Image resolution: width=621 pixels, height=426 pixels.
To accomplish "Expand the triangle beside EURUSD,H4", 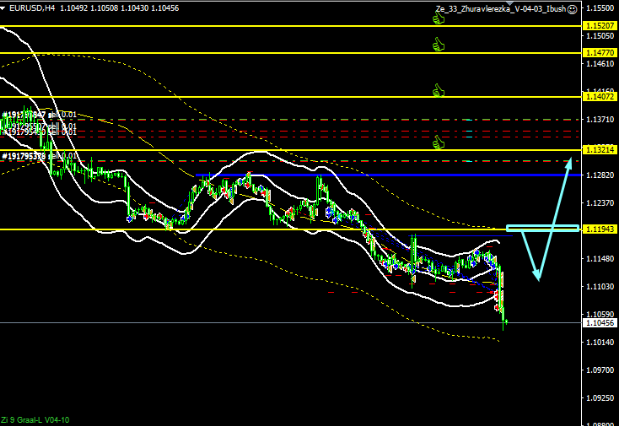I will pos(5,9).
